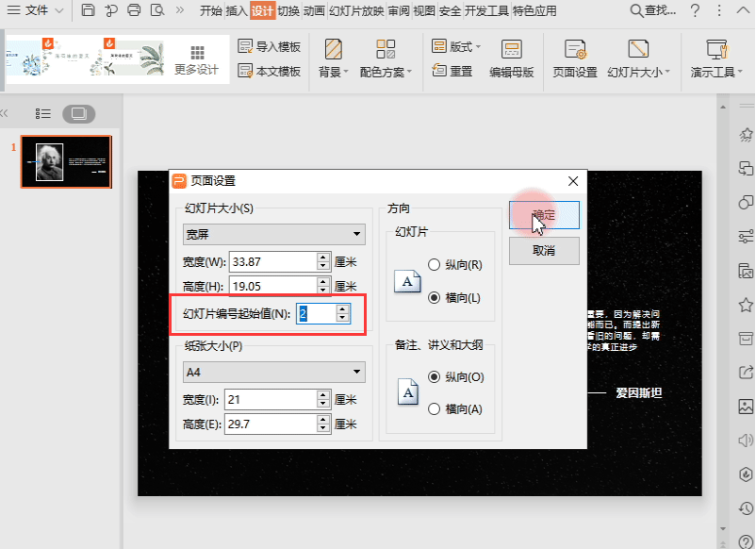Expand the A4 paper size dropdown

pos(273,372)
